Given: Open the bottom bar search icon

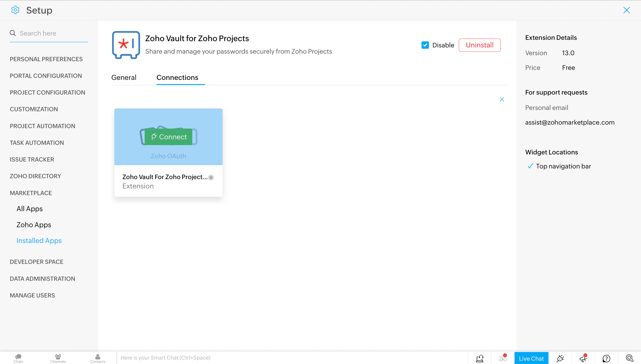Looking at the screenshot, I should [629, 358].
